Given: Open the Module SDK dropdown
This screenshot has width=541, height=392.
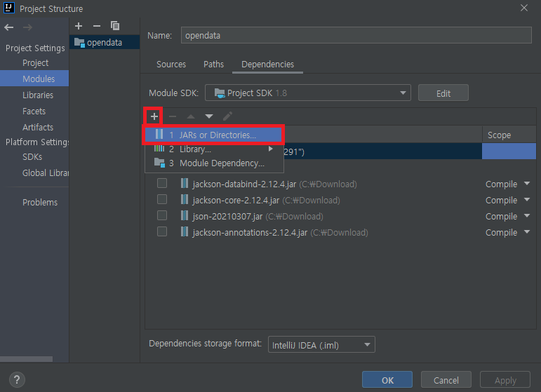Looking at the screenshot, I should click(308, 93).
